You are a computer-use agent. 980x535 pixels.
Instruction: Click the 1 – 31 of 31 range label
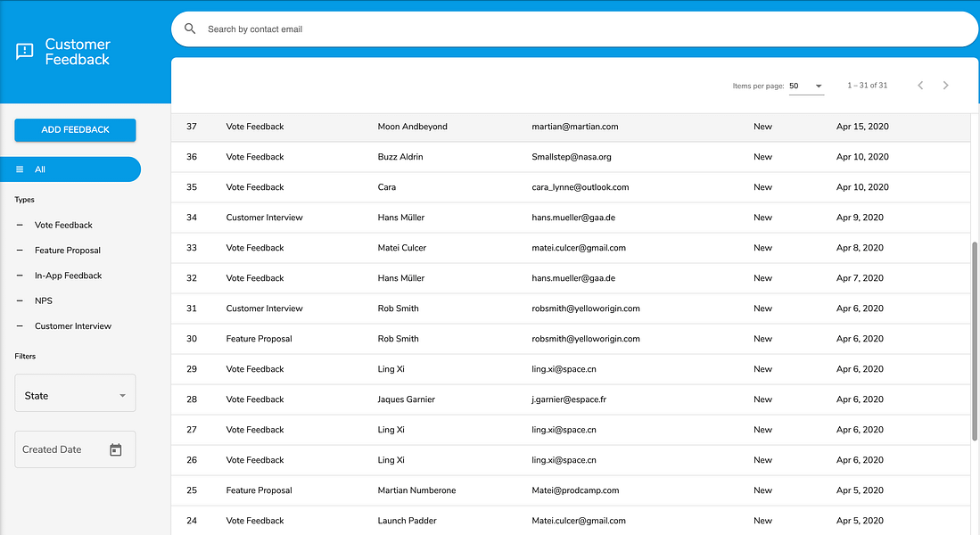pyautogui.click(x=867, y=86)
